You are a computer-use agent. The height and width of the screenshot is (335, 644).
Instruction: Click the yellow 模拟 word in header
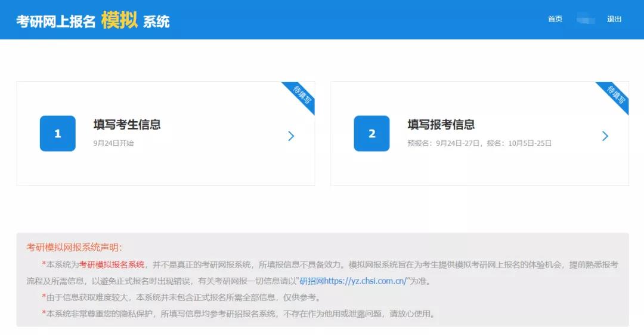click(x=119, y=20)
